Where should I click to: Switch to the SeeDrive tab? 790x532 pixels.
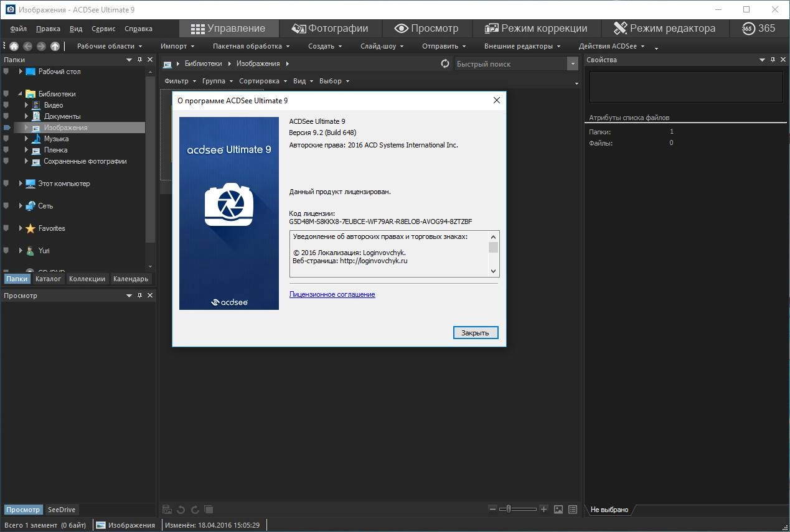[62, 510]
